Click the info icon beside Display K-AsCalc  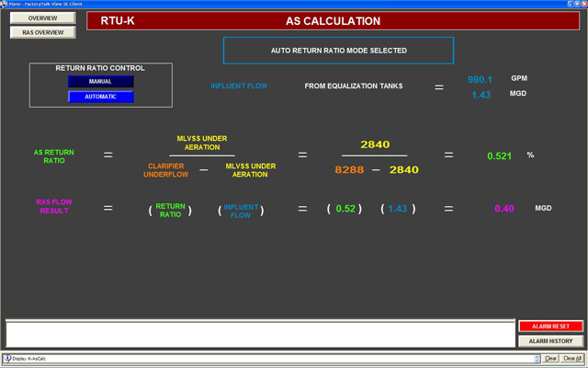click(x=7, y=358)
